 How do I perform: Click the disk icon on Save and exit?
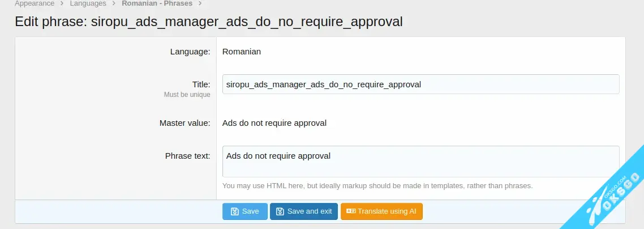click(280, 211)
